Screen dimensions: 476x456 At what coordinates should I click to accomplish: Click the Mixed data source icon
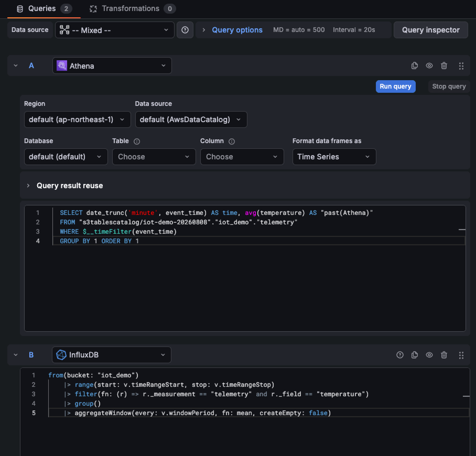(x=64, y=30)
